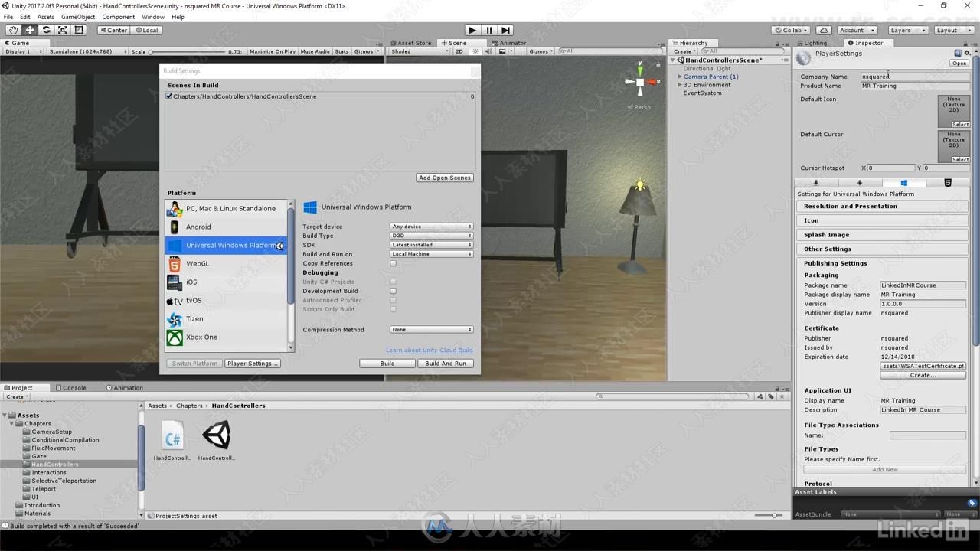This screenshot has width=980, height=551.
Task: Select WebGL platform
Action: click(x=227, y=263)
